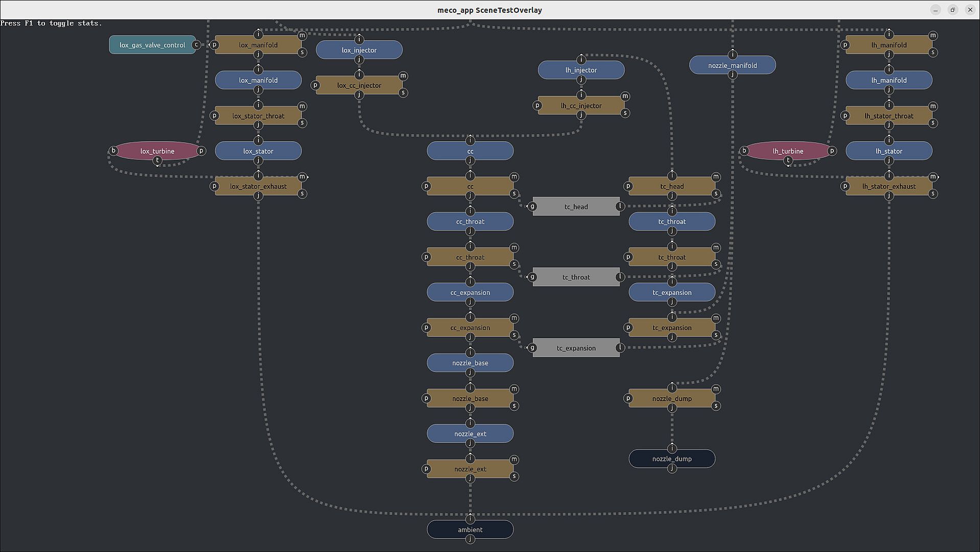The image size is (980, 552).
Task: Click the gray tc_expansion node
Action: coord(576,348)
